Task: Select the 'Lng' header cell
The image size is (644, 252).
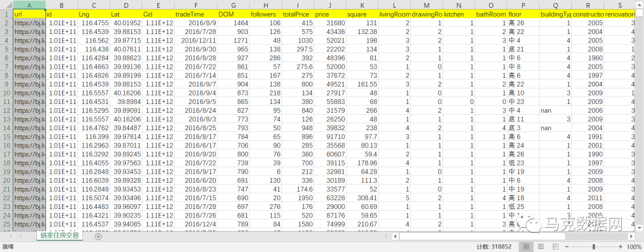Action: click(94, 14)
